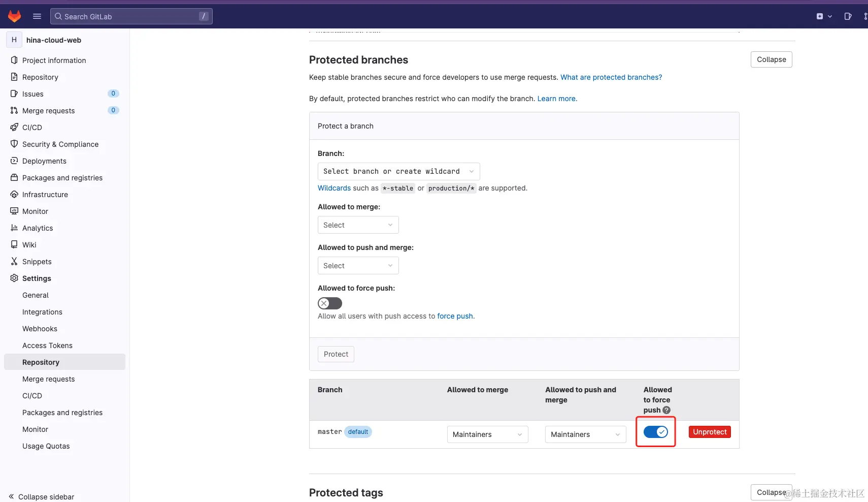Open Settings Monitor submenu item
868x502 pixels.
[x=35, y=429]
